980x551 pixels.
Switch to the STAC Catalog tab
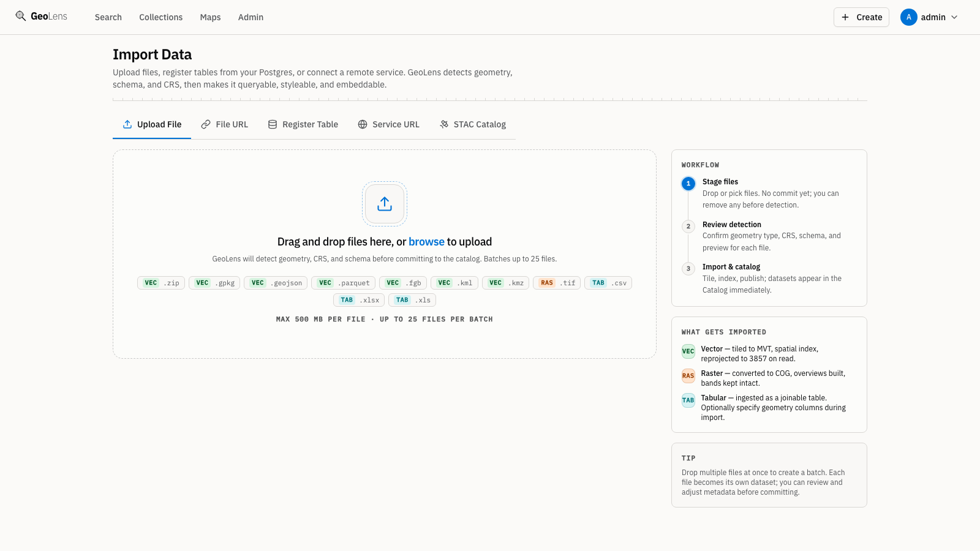[x=473, y=124]
